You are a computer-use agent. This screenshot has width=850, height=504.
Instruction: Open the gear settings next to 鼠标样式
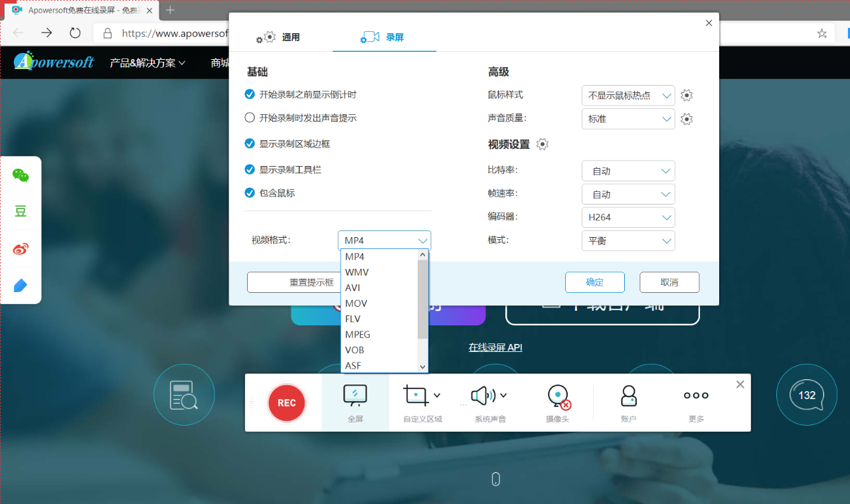[x=686, y=95]
